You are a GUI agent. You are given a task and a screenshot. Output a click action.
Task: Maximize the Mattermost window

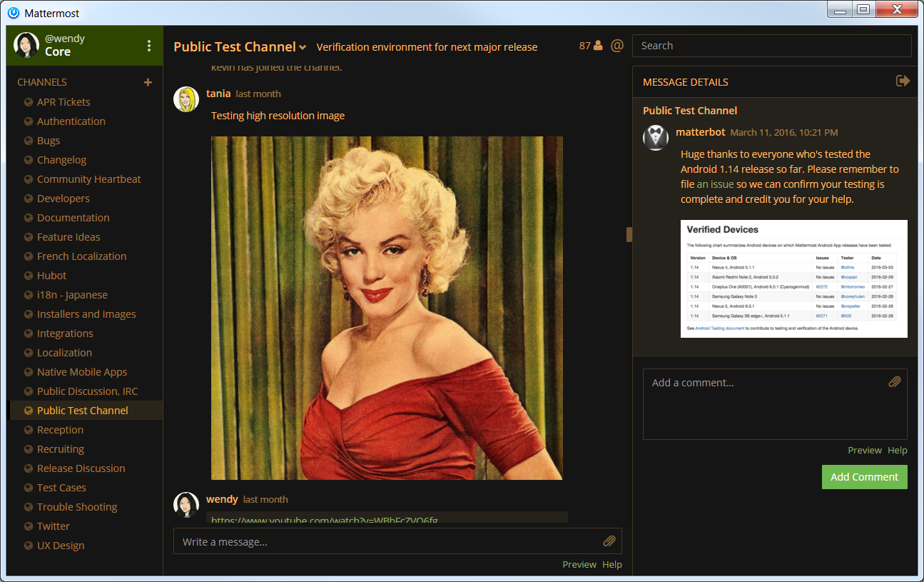863,9
